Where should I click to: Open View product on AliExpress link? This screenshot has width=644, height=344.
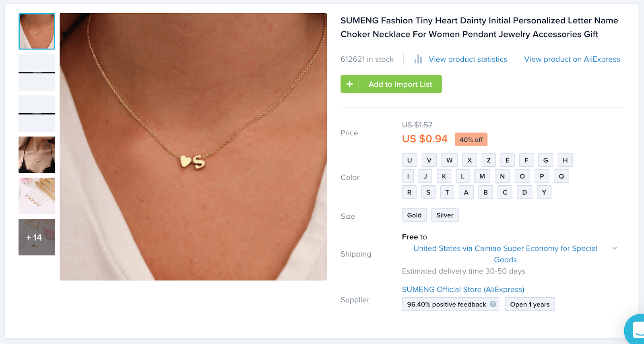(x=572, y=59)
